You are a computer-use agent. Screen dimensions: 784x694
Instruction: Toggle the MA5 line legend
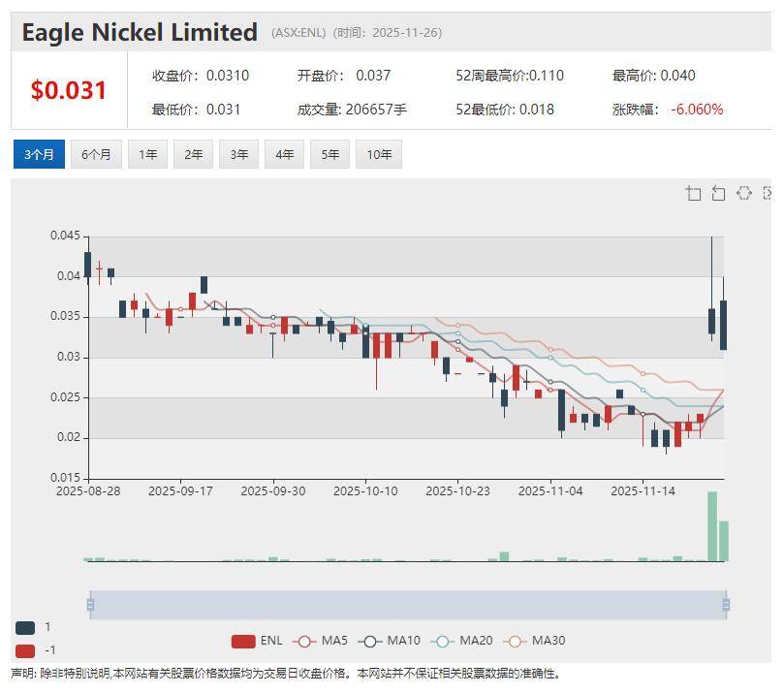[320, 641]
